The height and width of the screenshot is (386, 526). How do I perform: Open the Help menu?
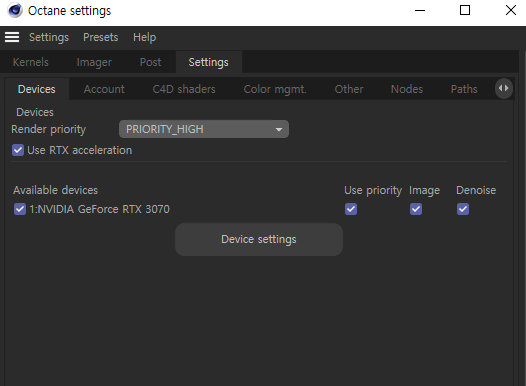145,37
